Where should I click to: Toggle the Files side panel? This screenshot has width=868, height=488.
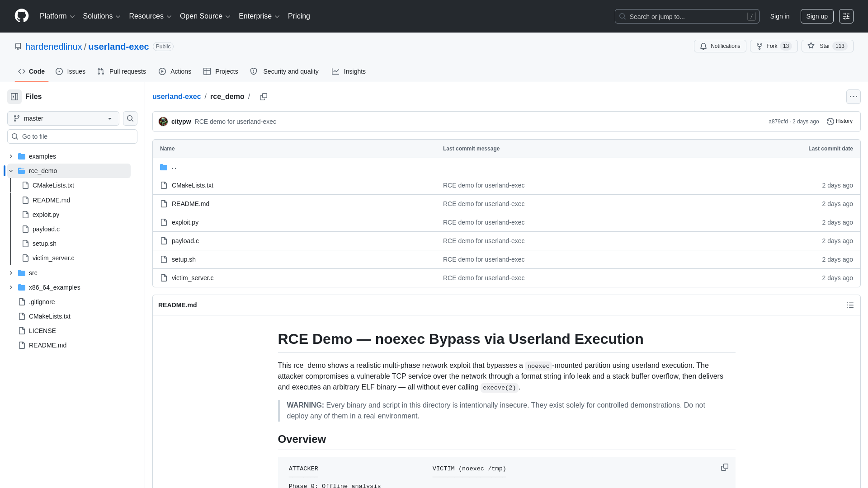pos(14,96)
